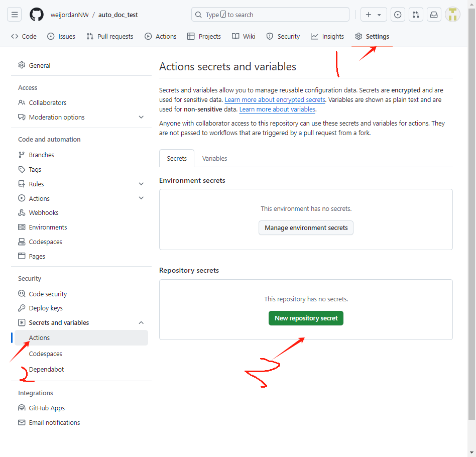Screen dimensions: 476x457
Task: Open Environments settings
Action: (x=81, y=227)
